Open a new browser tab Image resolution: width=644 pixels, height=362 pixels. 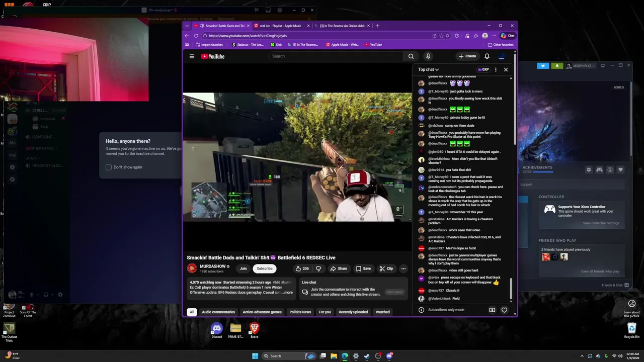(x=378, y=26)
